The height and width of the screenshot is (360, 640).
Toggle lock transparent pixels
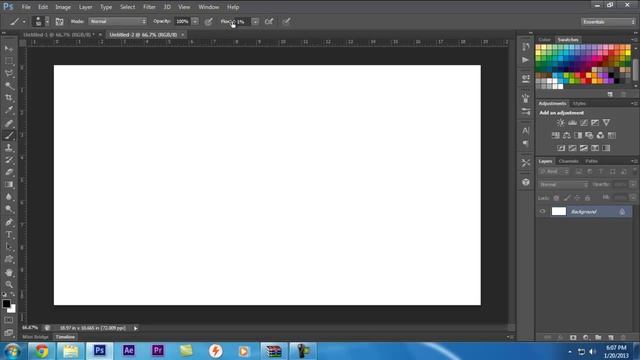(x=556, y=198)
